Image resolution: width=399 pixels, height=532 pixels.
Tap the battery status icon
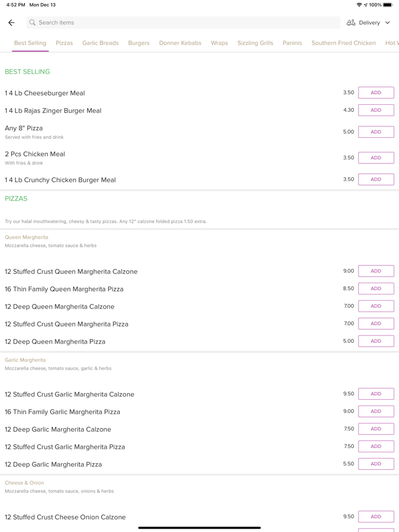388,5
